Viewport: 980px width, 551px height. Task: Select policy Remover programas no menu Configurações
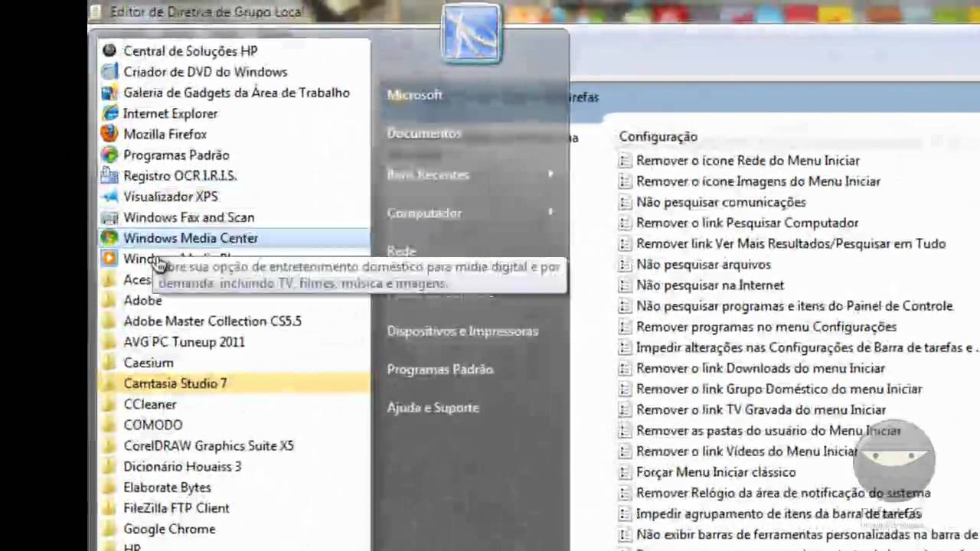[x=766, y=327]
